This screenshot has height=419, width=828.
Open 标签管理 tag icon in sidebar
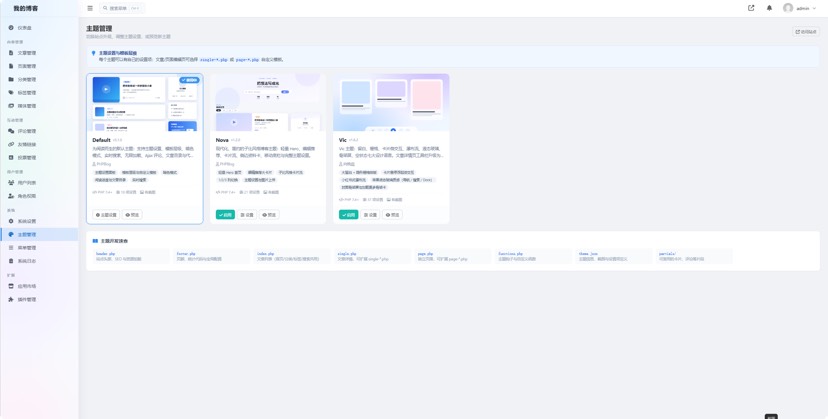coord(11,92)
